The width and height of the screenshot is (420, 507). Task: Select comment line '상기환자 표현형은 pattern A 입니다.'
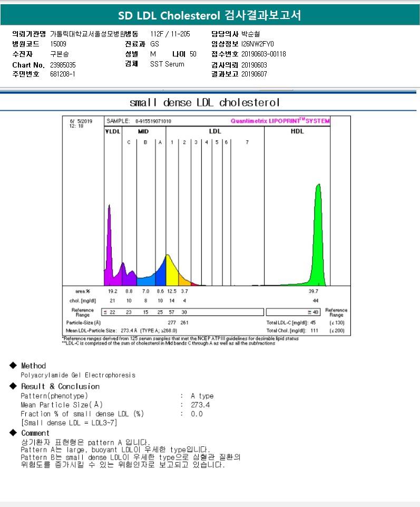[85, 442]
